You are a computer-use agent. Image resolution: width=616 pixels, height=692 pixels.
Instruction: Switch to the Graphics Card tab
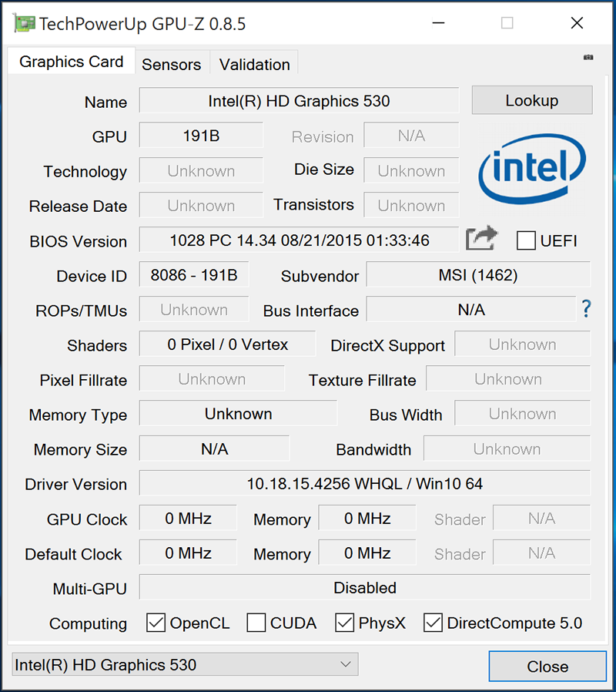[72, 62]
